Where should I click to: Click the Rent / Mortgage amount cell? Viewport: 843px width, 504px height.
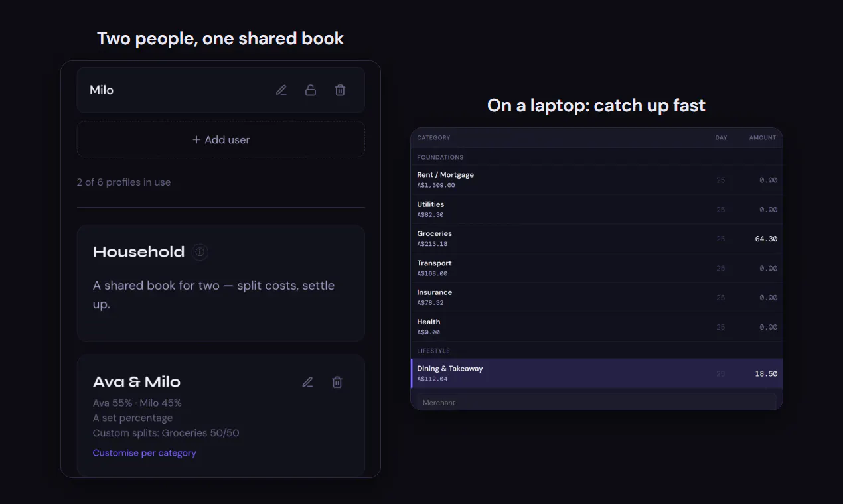(768, 180)
